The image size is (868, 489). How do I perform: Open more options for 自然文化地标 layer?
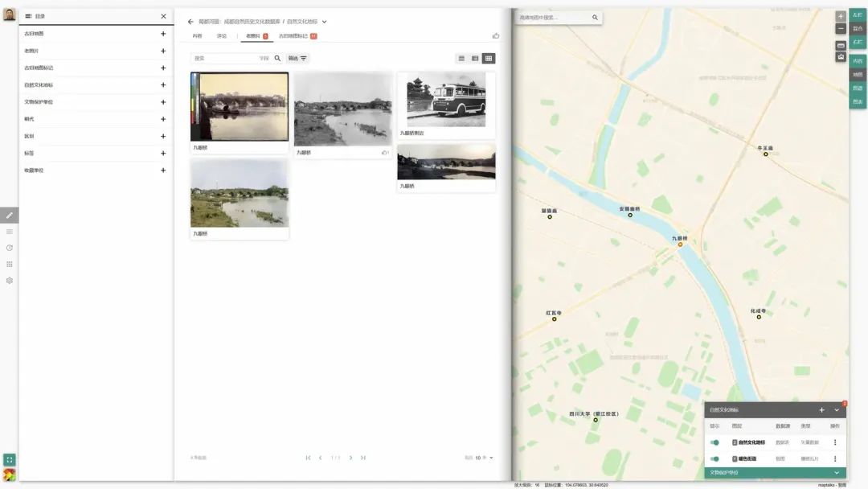pyautogui.click(x=835, y=442)
